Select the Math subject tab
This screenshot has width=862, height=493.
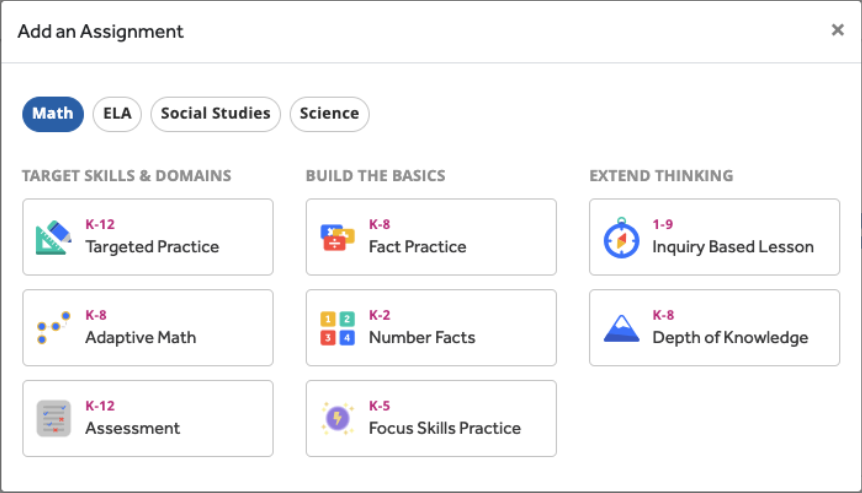52,114
